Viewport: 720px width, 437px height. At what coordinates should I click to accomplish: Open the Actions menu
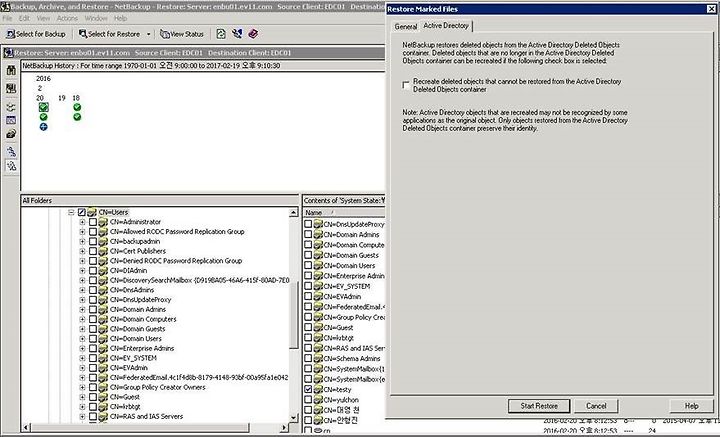click(68, 18)
